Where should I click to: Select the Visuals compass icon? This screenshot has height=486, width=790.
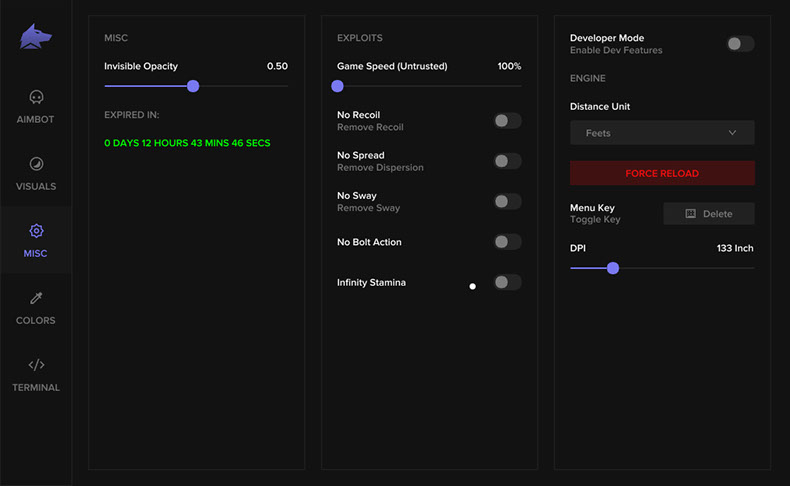pos(36,164)
